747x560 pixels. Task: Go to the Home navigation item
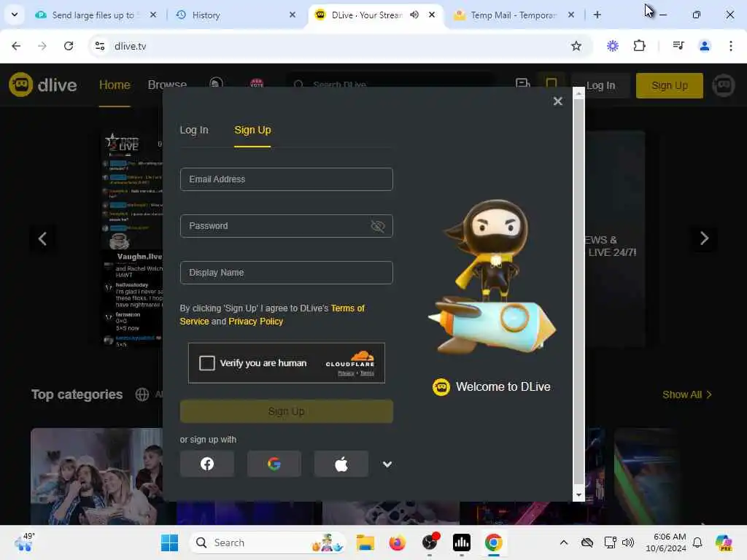click(115, 85)
